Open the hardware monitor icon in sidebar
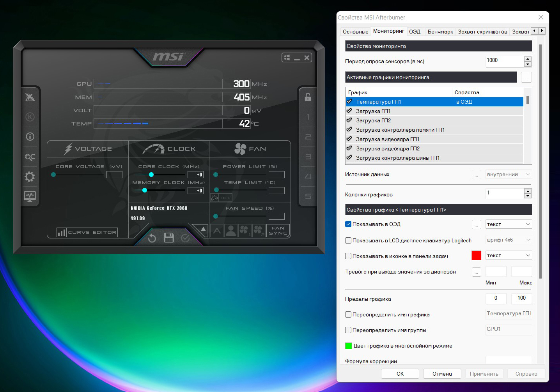This screenshot has height=392, width=560. coord(30,196)
